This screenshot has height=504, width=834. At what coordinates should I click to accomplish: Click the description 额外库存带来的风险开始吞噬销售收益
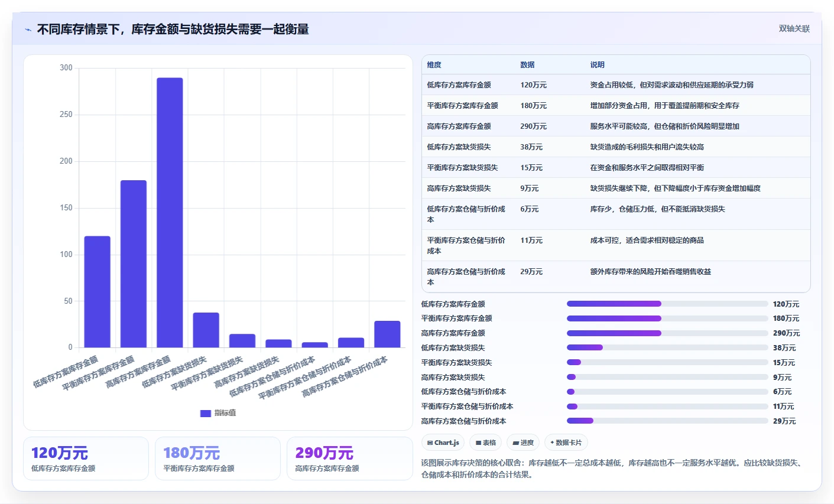click(651, 272)
